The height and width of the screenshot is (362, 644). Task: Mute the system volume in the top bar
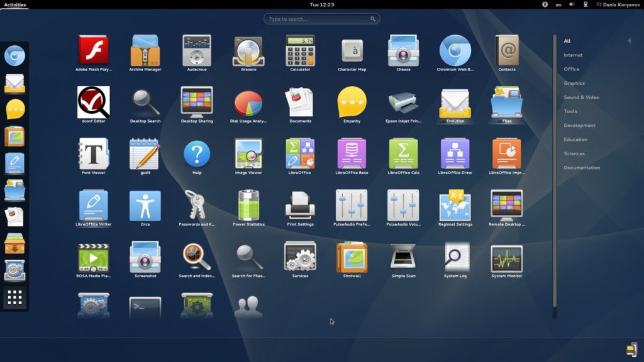571,4
